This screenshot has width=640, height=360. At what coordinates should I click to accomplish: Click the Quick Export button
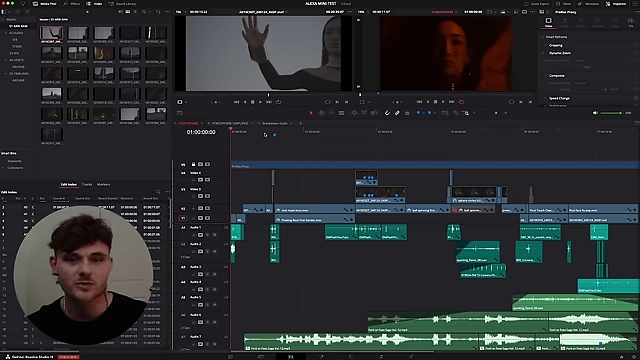coord(536,4)
